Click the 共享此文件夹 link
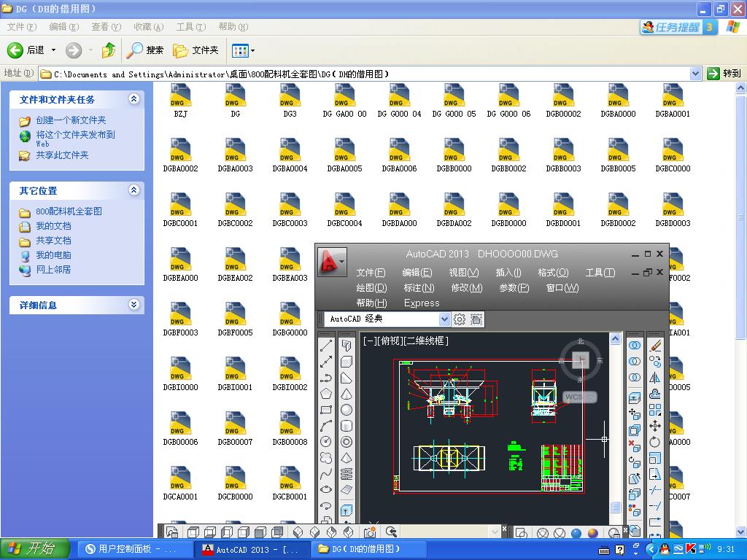747x560 pixels. coord(63,155)
